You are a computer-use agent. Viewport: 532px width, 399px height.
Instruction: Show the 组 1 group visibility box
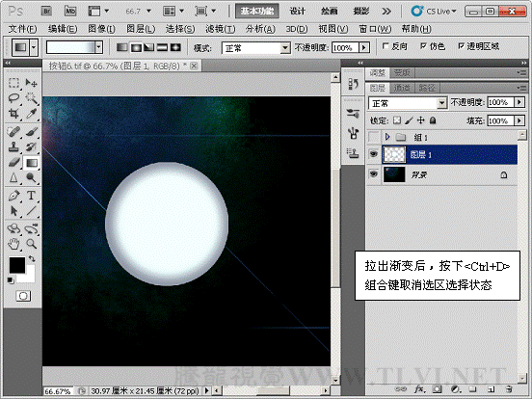coord(374,137)
